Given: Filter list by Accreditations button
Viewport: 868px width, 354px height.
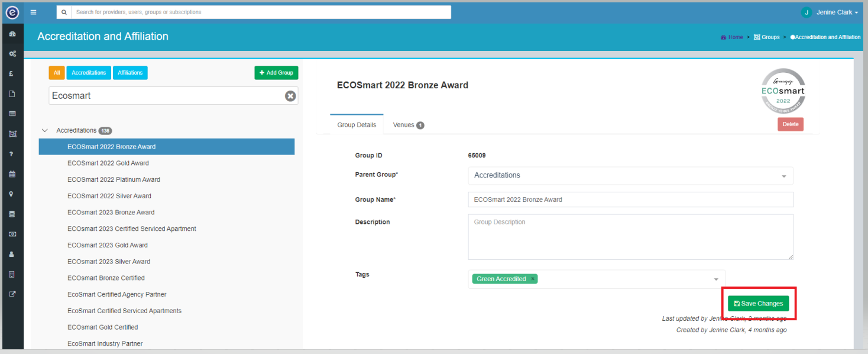Looking at the screenshot, I should (89, 73).
